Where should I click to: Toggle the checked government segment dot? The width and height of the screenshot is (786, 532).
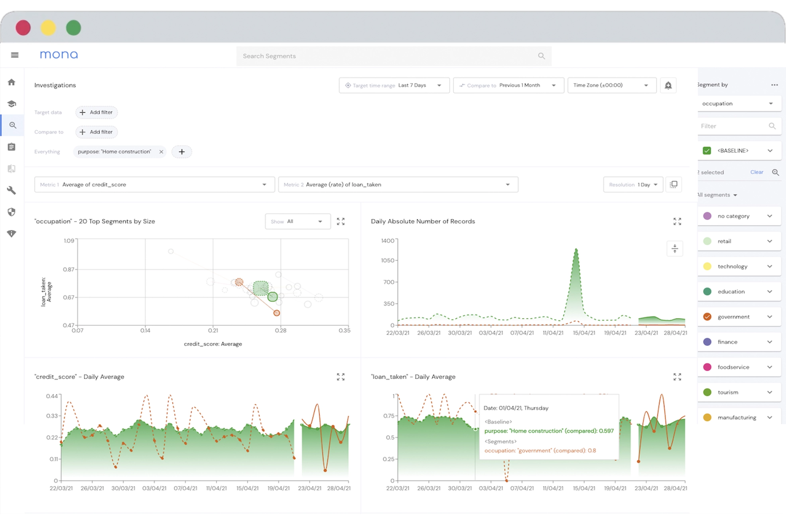click(707, 317)
